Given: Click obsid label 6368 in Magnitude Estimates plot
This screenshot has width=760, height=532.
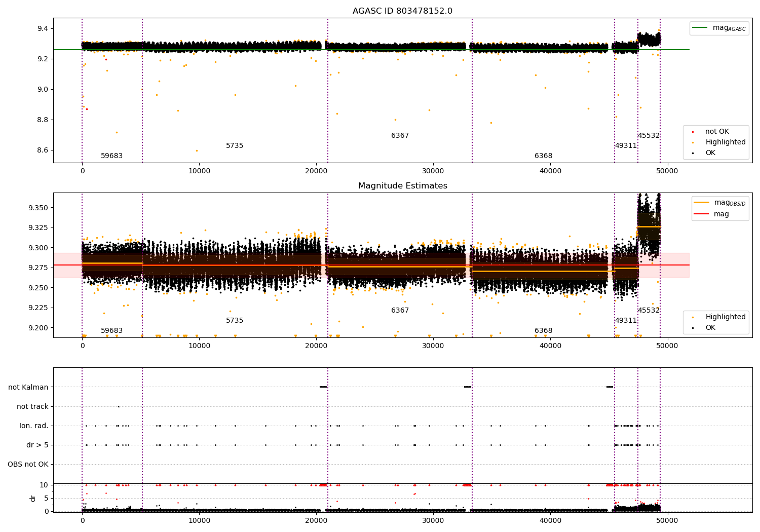Looking at the screenshot, I should click(x=543, y=331).
